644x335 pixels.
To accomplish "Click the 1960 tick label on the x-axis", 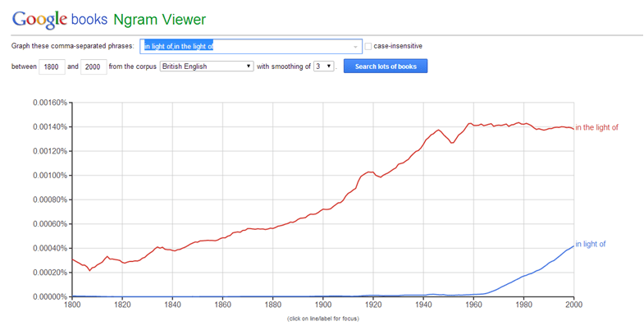I will pos(473,304).
